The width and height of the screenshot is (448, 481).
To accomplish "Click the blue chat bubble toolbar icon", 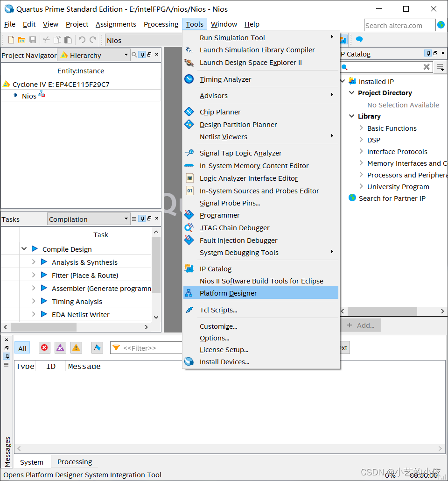I will tap(359, 39).
